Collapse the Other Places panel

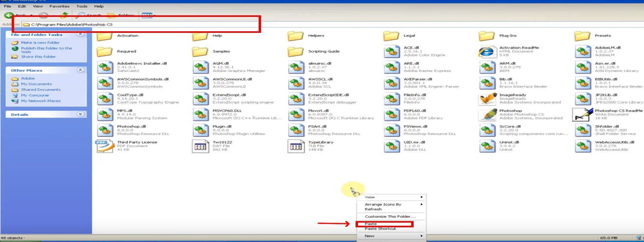point(80,70)
